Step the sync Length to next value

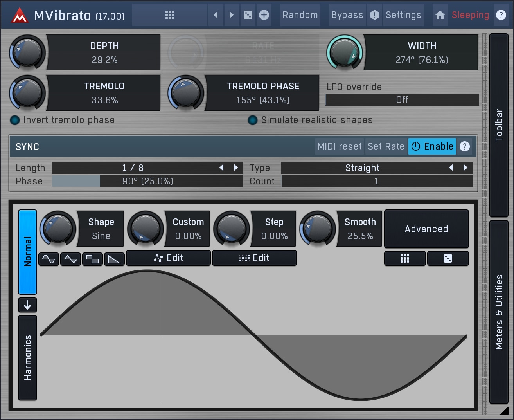point(236,168)
